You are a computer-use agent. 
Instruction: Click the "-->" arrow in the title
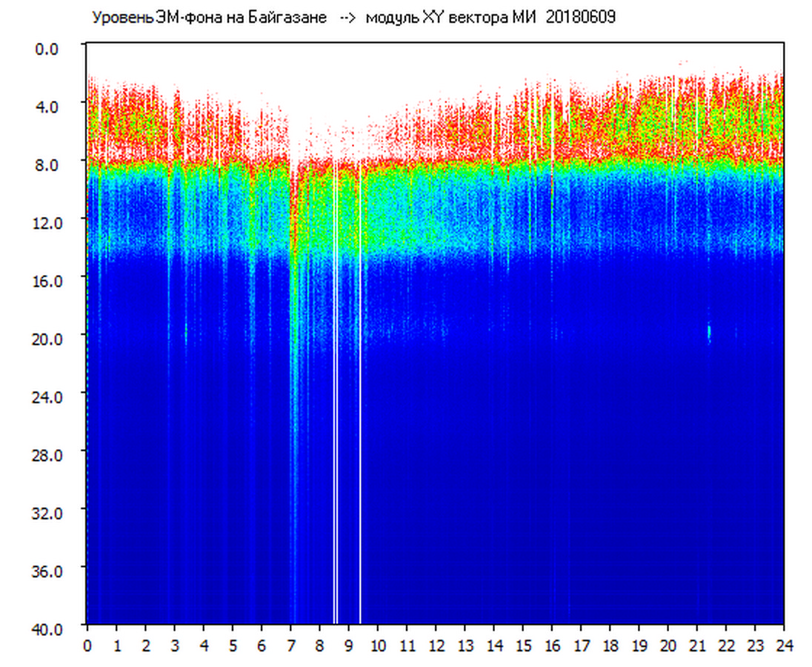tap(348, 18)
